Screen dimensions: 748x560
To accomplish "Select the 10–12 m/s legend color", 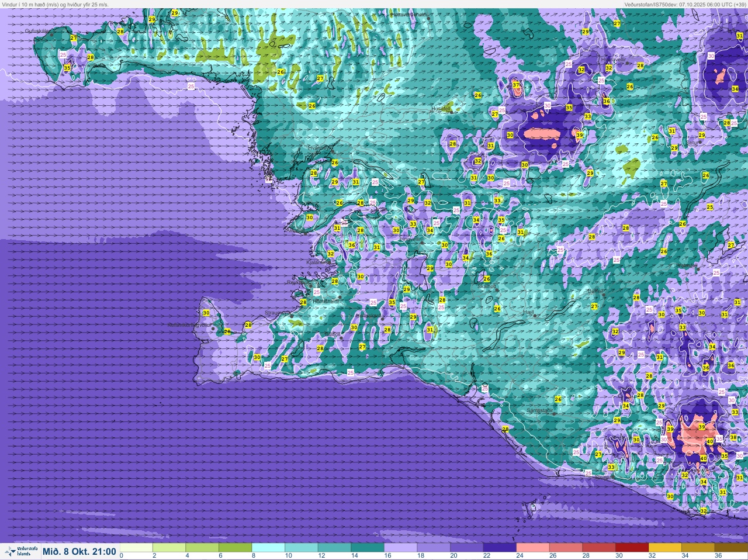I will 302,548.
